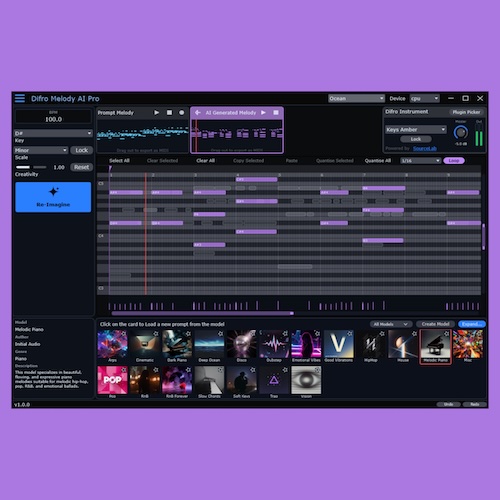This screenshot has height=500, width=500.
Task: Open the D# Key dropdown
Action: tap(53, 133)
